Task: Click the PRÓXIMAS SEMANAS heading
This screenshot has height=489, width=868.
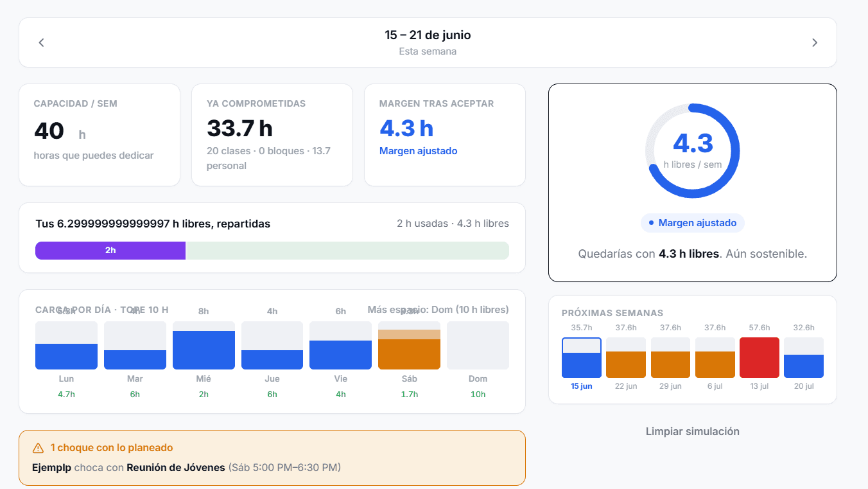Action: pyautogui.click(x=612, y=313)
